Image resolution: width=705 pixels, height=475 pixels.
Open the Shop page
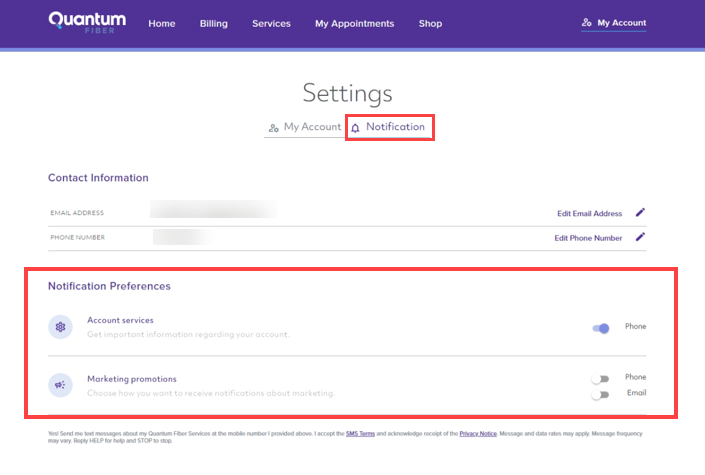(430, 23)
